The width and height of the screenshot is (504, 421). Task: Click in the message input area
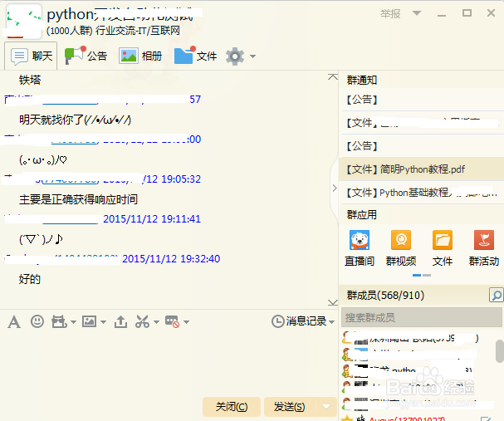pos(169,363)
